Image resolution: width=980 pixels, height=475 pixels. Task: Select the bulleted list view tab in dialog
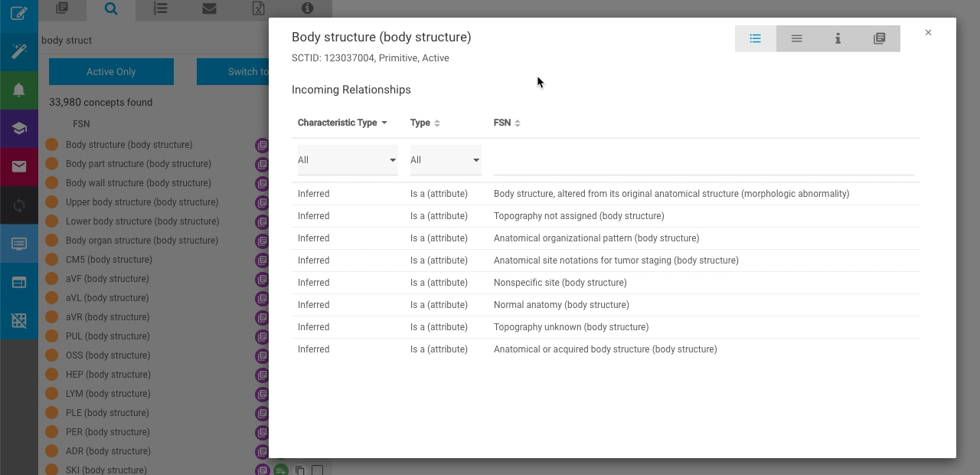(756, 38)
